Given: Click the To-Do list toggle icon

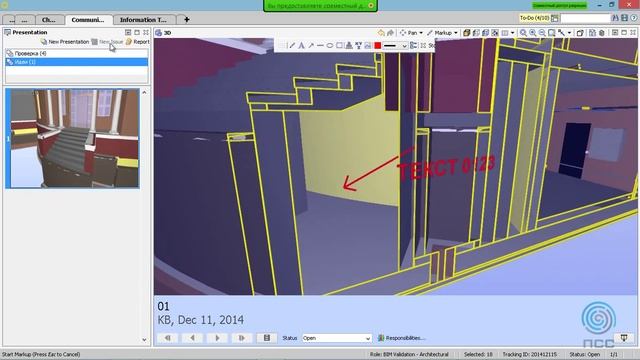Looking at the screenshot, I should [x=554, y=18].
